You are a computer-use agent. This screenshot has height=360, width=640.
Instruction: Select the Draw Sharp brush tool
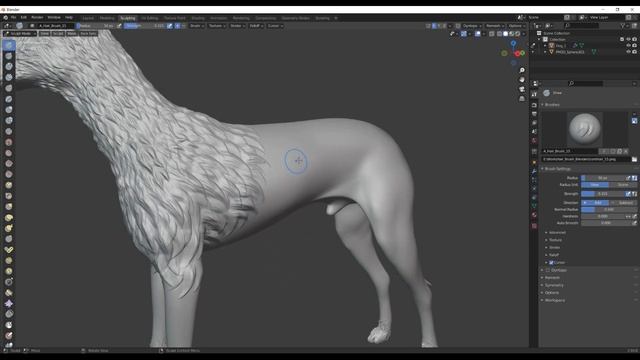(x=9, y=56)
